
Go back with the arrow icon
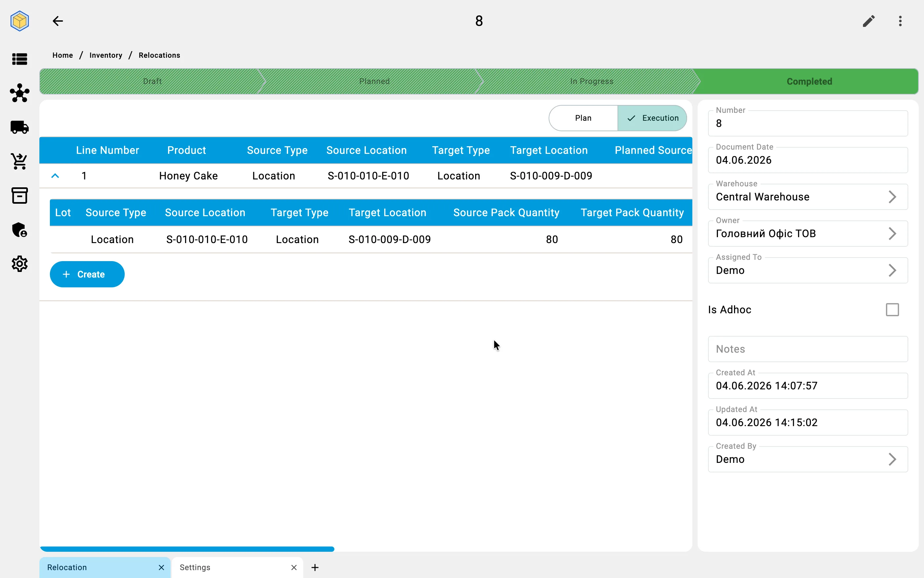[58, 21]
